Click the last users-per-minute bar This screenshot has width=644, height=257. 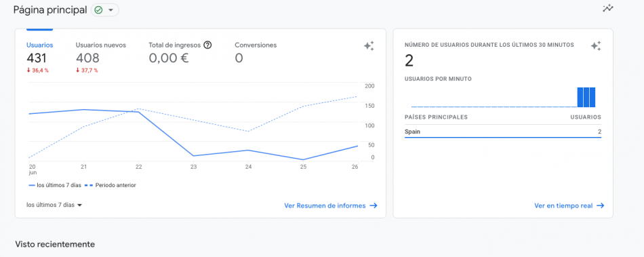click(x=592, y=97)
